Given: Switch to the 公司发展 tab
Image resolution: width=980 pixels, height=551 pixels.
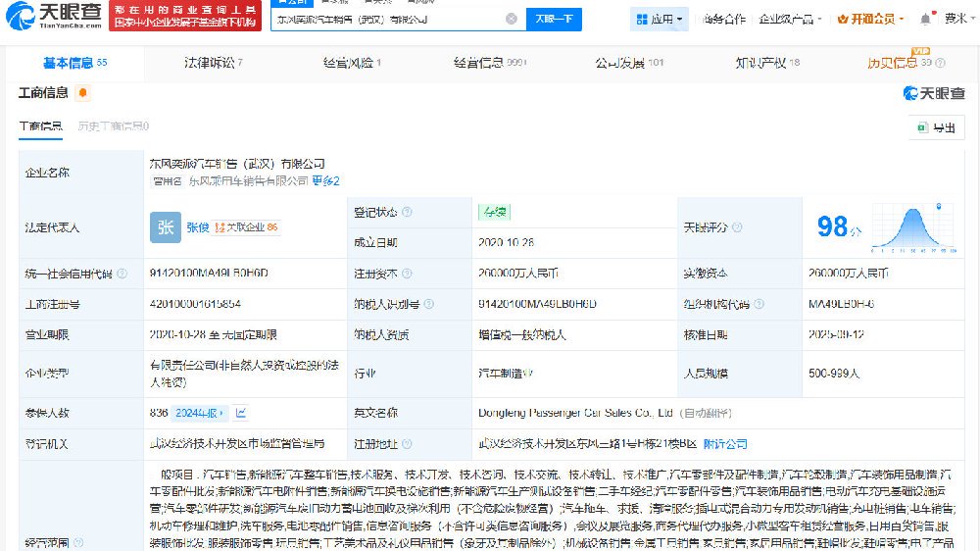Looking at the screenshot, I should (629, 63).
